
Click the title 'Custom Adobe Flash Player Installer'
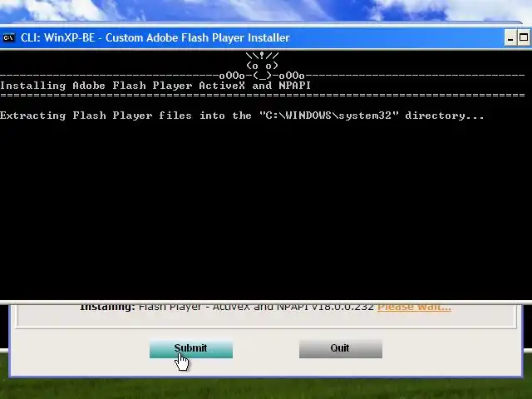click(x=198, y=37)
